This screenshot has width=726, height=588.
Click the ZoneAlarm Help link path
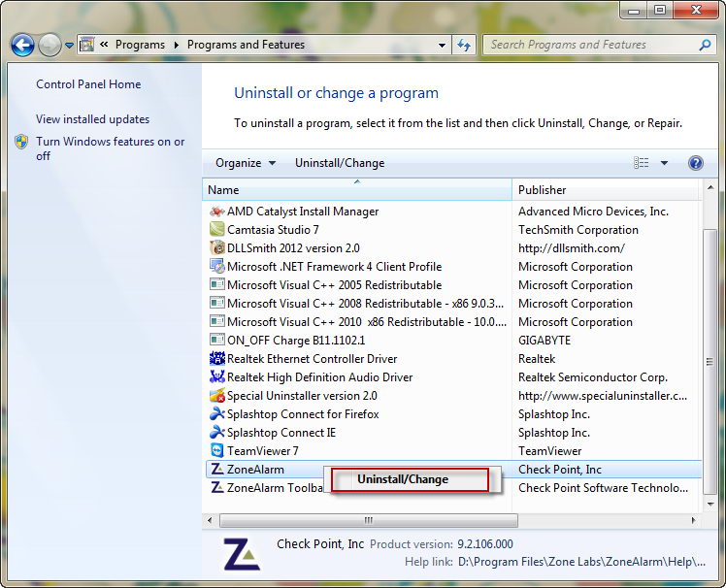click(x=582, y=562)
